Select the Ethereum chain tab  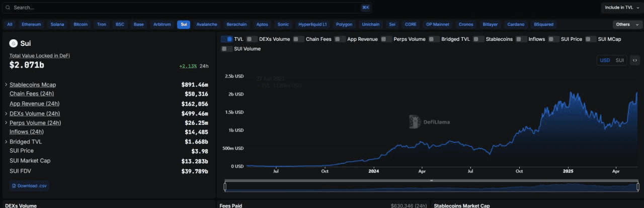pyautogui.click(x=31, y=24)
